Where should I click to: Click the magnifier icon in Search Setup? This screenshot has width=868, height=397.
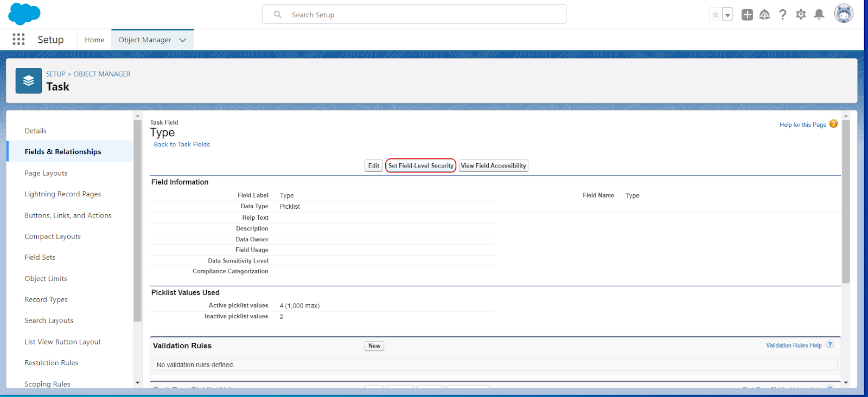(278, 15)
